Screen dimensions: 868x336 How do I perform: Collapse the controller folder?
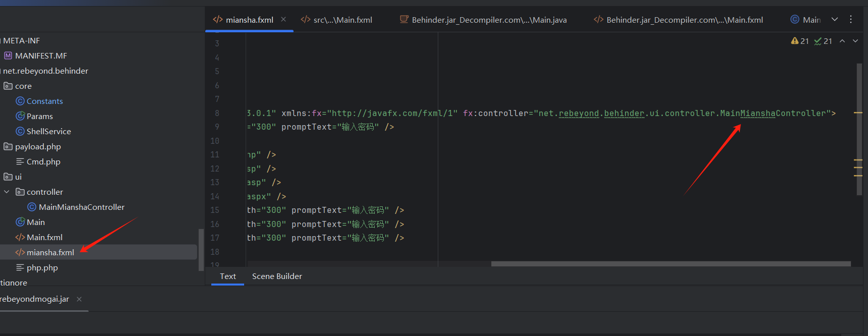(x=7, y=192)
